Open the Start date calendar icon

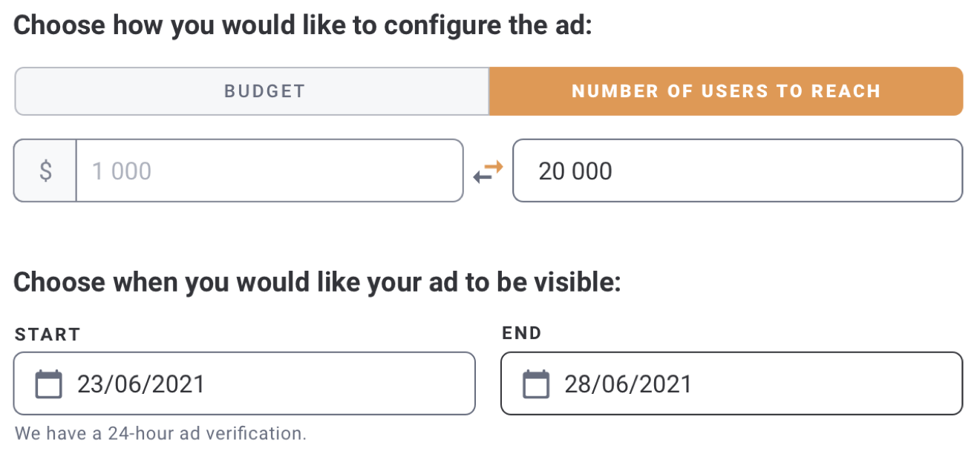coord(49,384)
